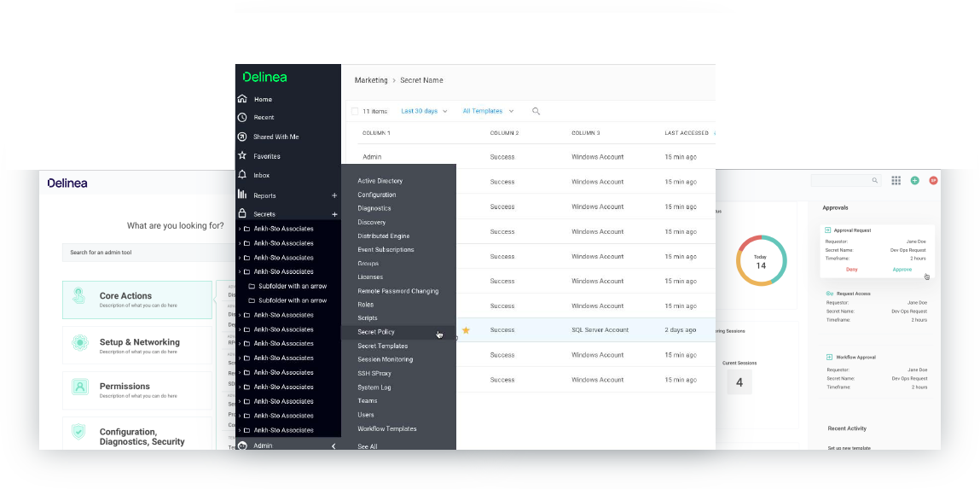Click the Request Access key icon
Image resolution: width=980 pixels, height=489 pixels.
point(830,294)
